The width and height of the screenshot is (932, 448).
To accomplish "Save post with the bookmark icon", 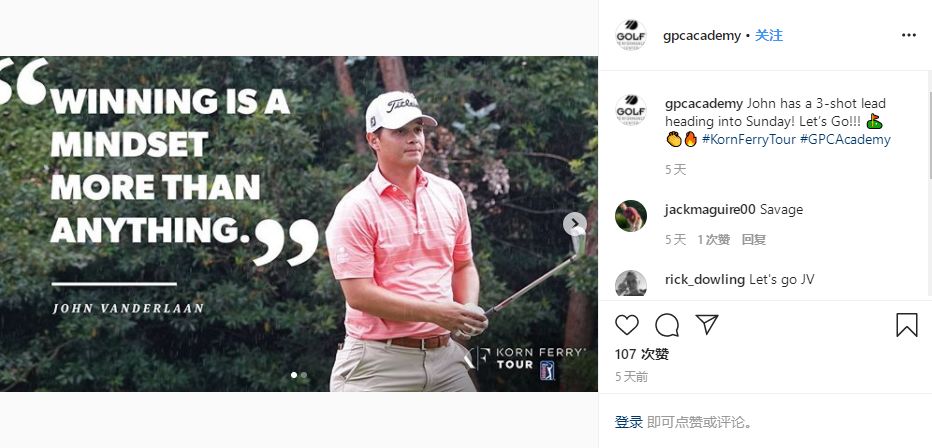I will [x=906, y=325].
